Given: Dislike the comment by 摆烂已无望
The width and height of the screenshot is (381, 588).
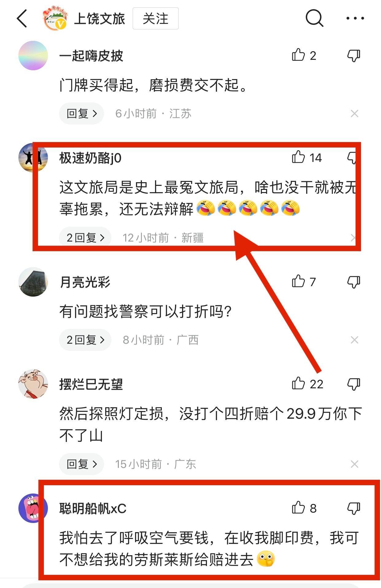Looking at the screenshot, I should pyautogui.click(x=354, y=384).
